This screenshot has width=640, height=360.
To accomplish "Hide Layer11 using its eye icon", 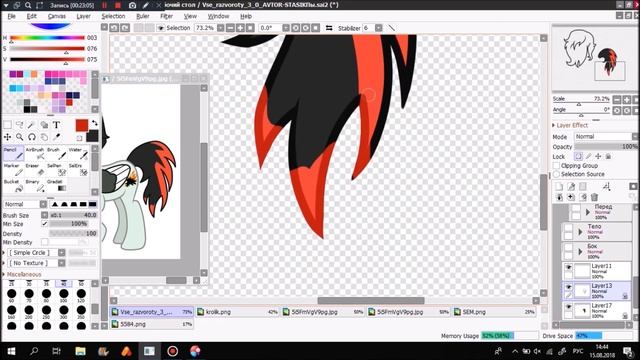I will tap(568, 267).
